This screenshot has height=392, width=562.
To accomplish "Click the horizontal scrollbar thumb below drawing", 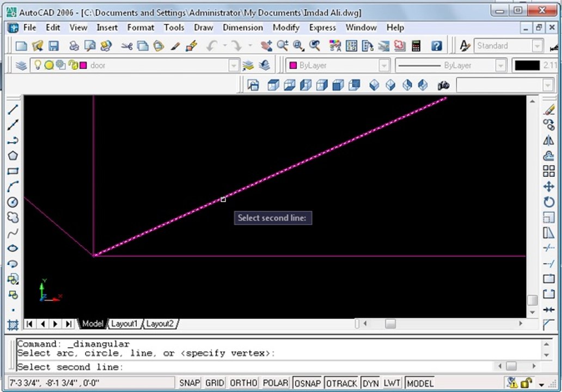I will click(x=390, y=324).
